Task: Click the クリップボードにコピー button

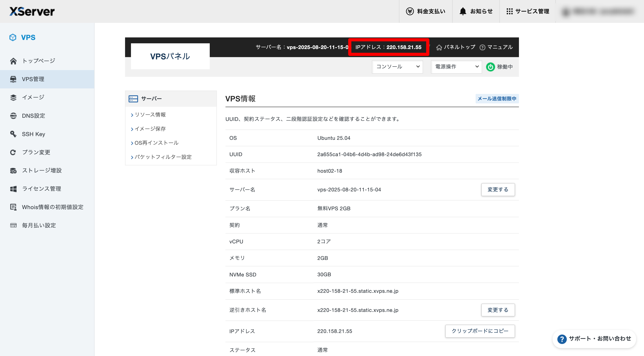Action: click(x=480, y=331)
